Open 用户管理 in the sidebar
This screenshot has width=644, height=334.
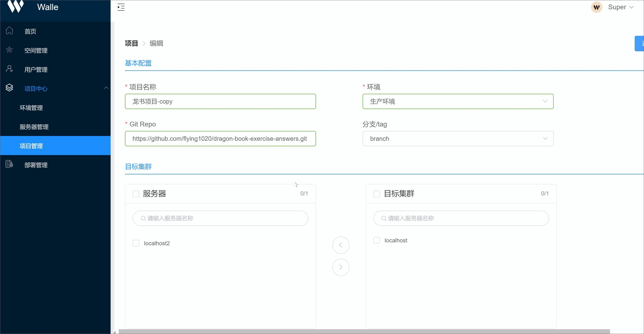pos(55,69)
